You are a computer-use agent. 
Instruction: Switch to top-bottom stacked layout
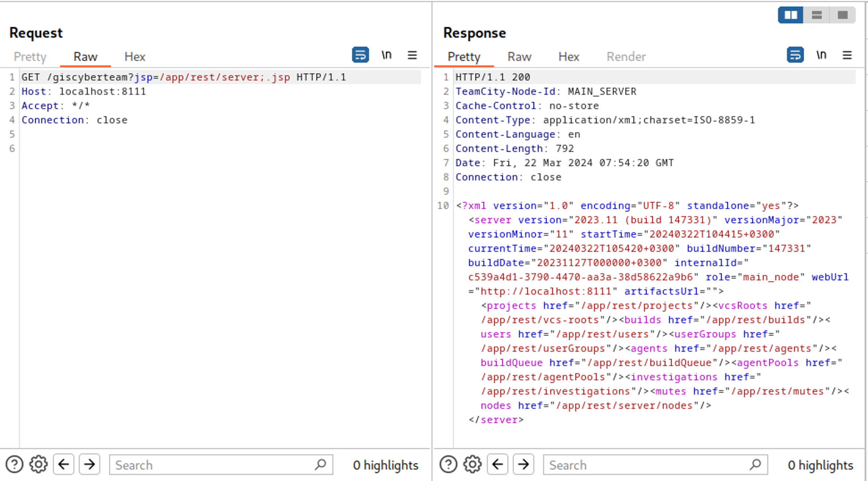tap(817, 15)
